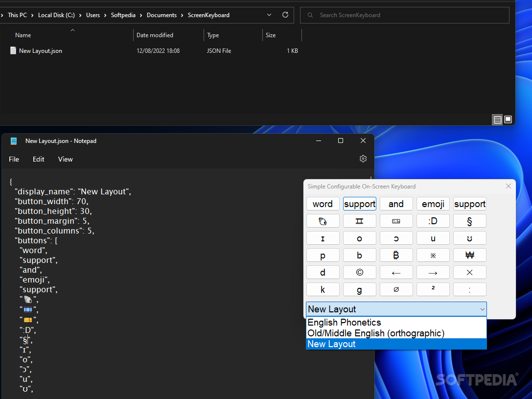Open Notepad settings gear
Screen dimensions: 532x399
click(363, 159)
